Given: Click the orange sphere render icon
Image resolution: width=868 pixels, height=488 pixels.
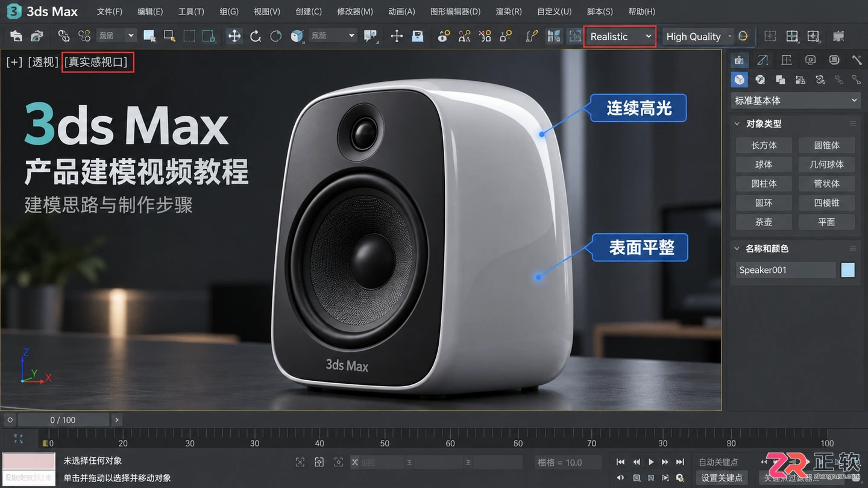Looking at the screenshot, I should coord(743,36).
